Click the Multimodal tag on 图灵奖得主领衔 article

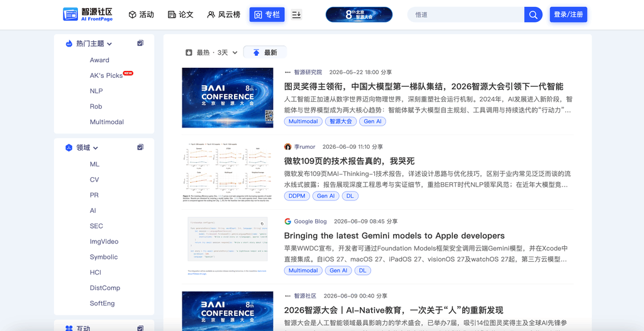click(x=303, y=121)
